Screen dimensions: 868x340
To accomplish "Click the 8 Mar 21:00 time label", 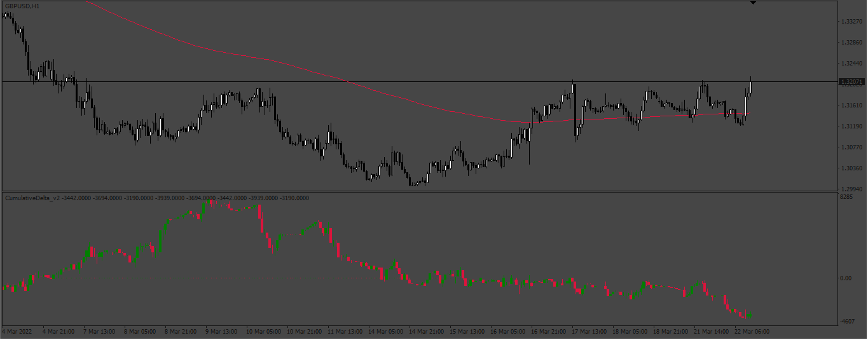I will tap(181, 331).
